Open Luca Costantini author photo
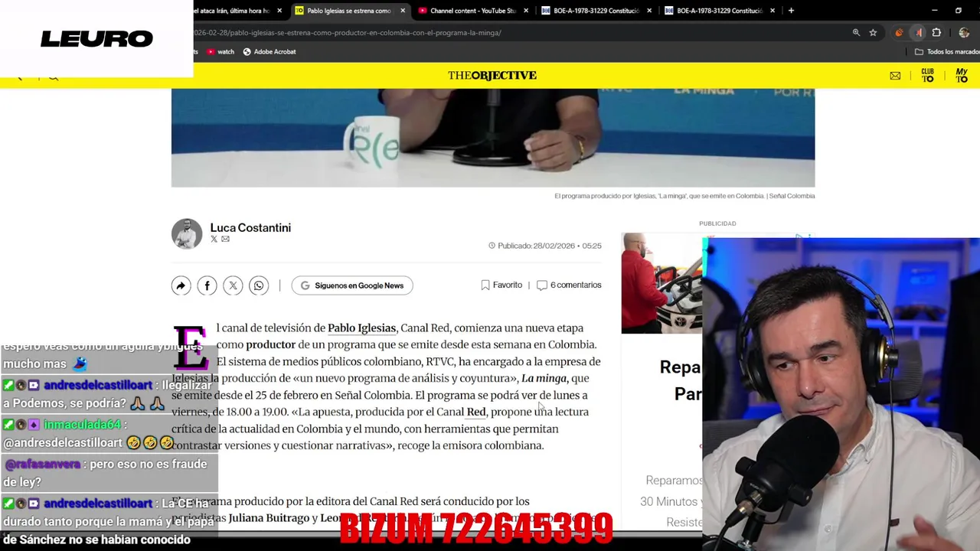The image size is (980, 551). 187,234
